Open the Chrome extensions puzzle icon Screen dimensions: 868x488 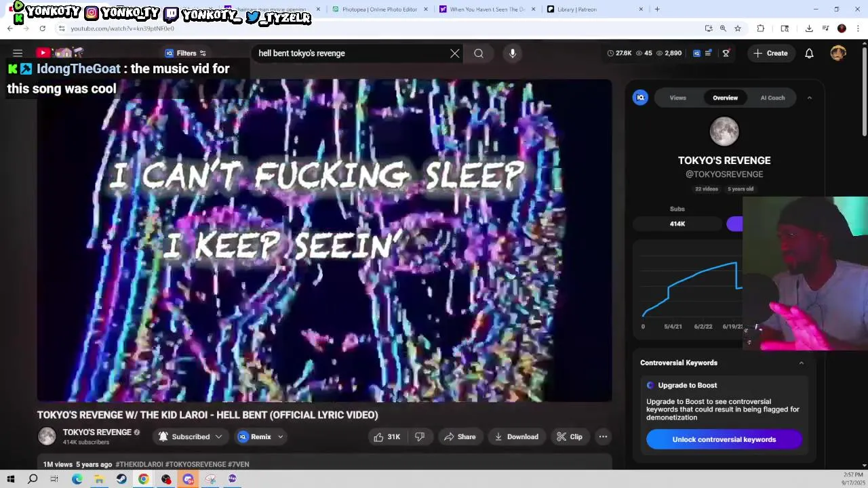click(761, 28)
